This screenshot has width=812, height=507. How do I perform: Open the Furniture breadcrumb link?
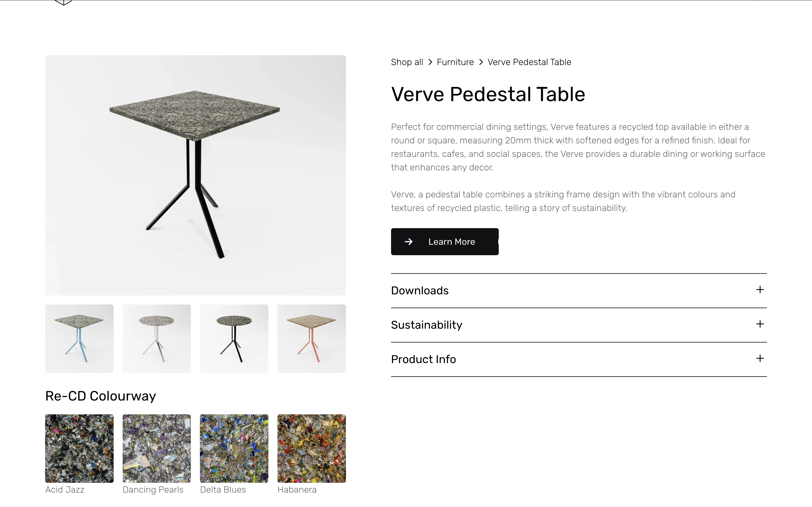(x=455, y=62)
